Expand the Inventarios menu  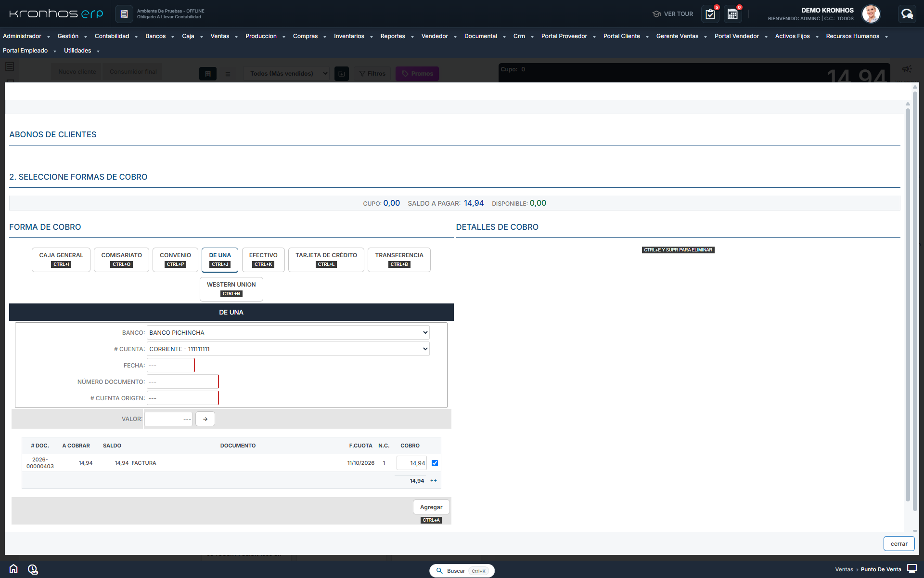(x=353, y=36)
